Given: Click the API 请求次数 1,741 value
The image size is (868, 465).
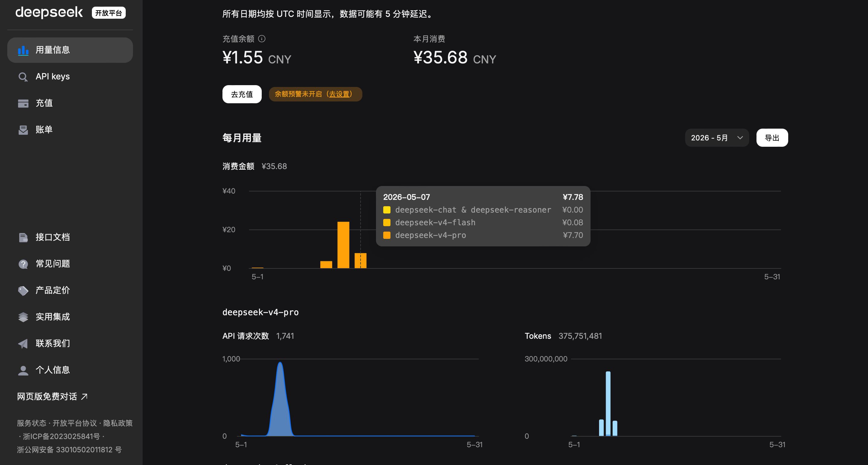Looking at the screenshot, I should coord(285,336).
